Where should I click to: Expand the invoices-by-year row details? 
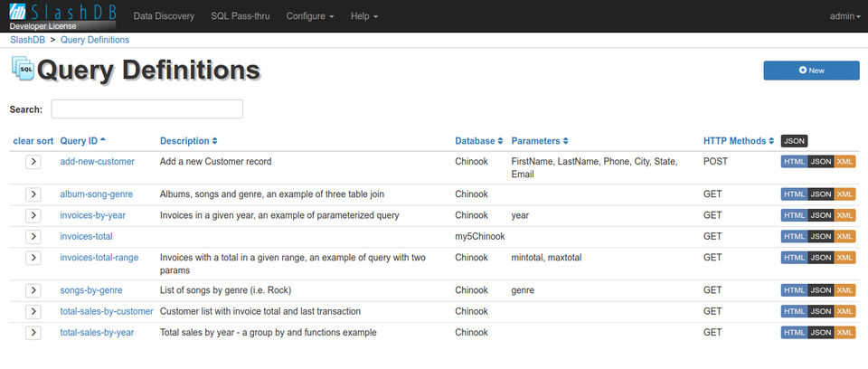(x=33, y=215)
